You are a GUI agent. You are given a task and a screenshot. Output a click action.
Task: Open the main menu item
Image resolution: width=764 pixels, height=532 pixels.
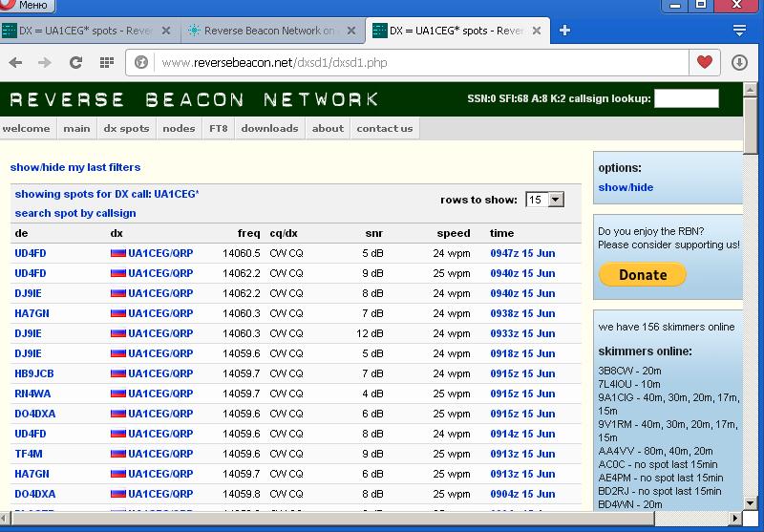point(77,129)
